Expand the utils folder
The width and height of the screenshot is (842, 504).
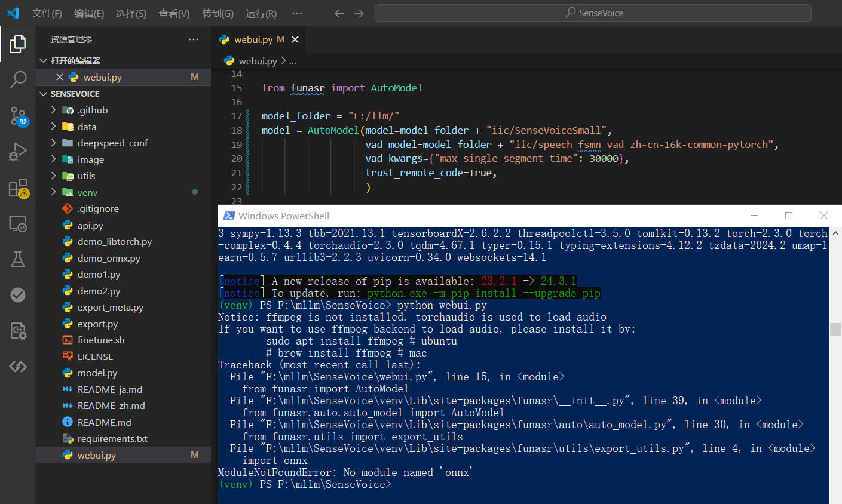coord(123,176)
